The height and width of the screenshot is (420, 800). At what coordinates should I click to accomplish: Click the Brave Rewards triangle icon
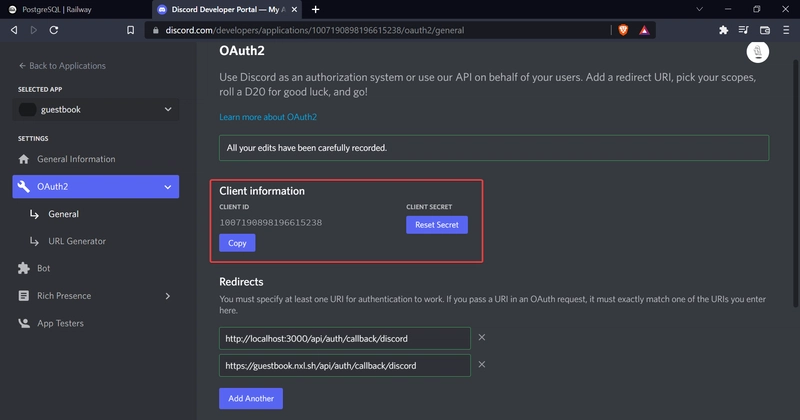point(644,31)
